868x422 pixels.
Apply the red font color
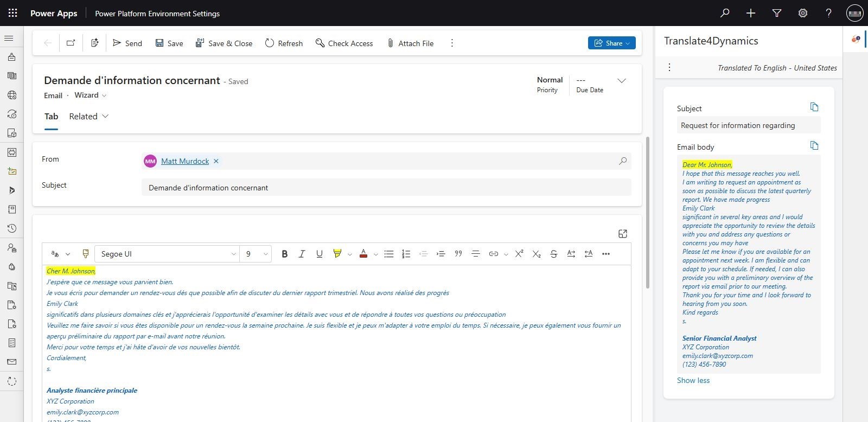point(363,254)
